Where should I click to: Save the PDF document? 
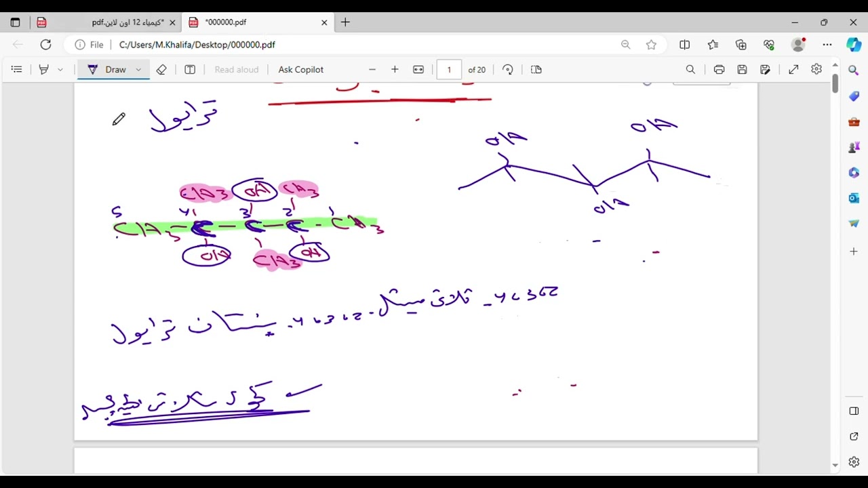pyautogui.click(x=742, y=69)
